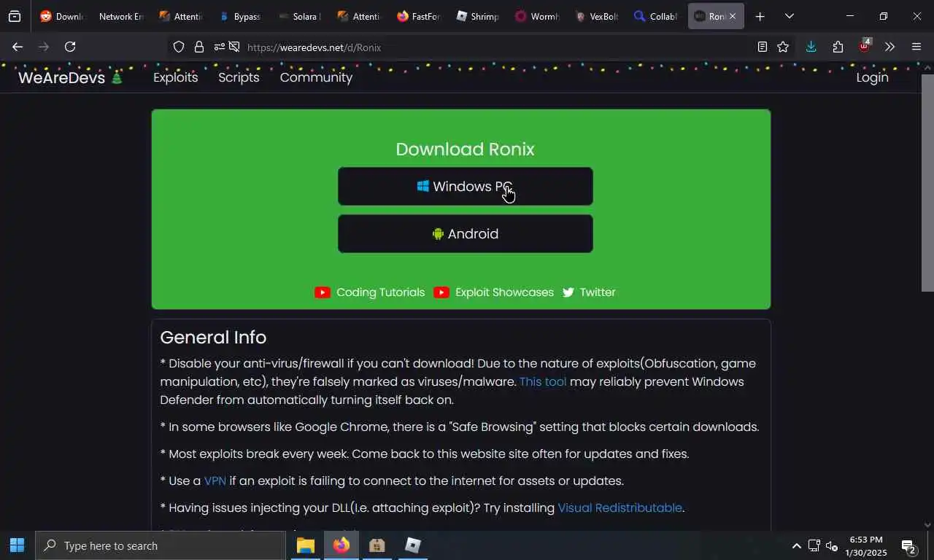Focus Firefox in the taskbar
Image resolution: width=934 pixels, height=560 pixels.
pos(341,545)
